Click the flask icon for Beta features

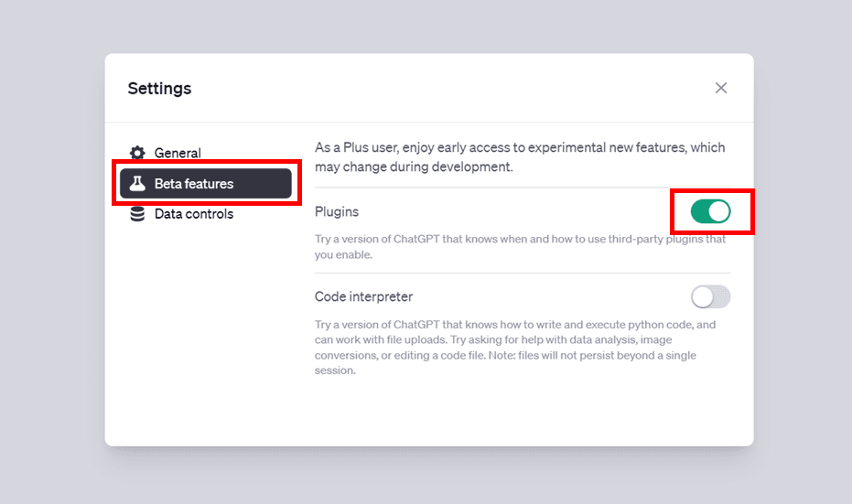[137, 184]
